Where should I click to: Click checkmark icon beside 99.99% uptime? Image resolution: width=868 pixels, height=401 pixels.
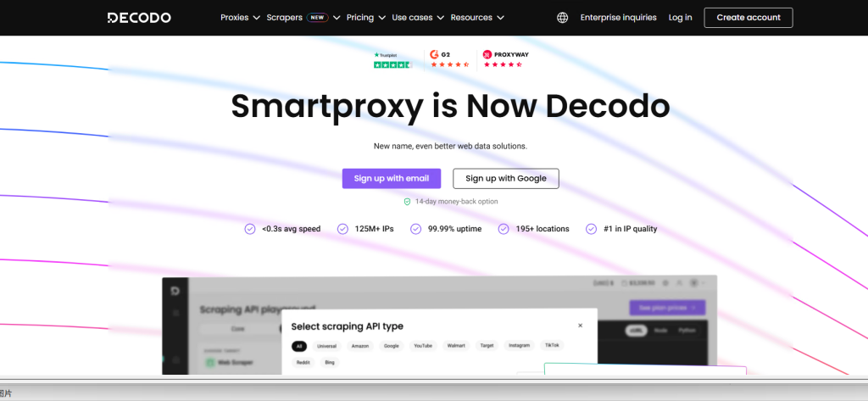point(415,229)
